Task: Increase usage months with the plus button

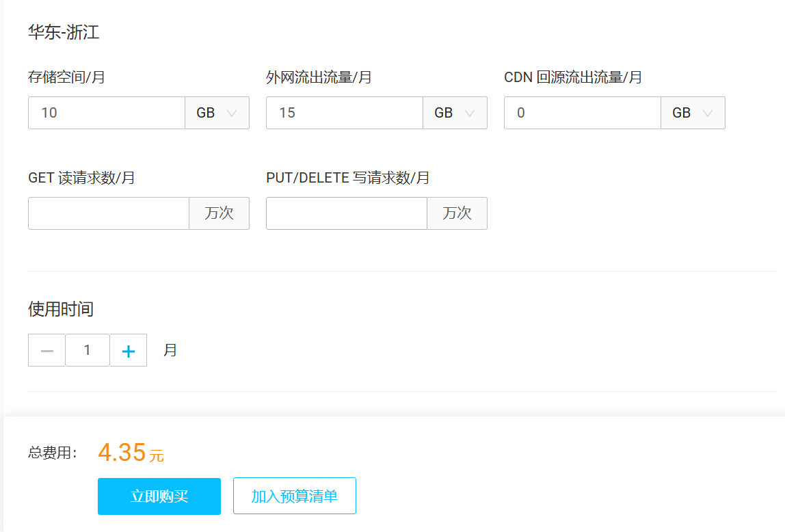Action: click(x=128, y=350)
